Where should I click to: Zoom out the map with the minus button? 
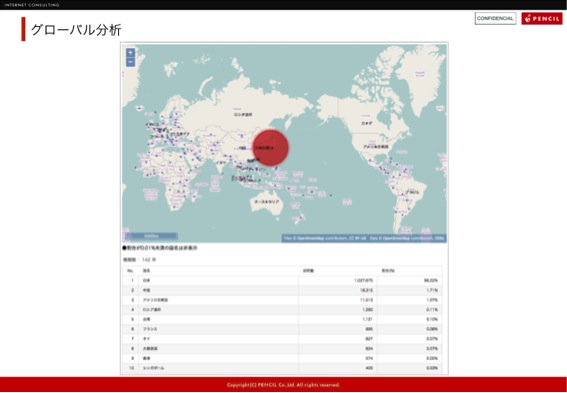pos(130,62)
